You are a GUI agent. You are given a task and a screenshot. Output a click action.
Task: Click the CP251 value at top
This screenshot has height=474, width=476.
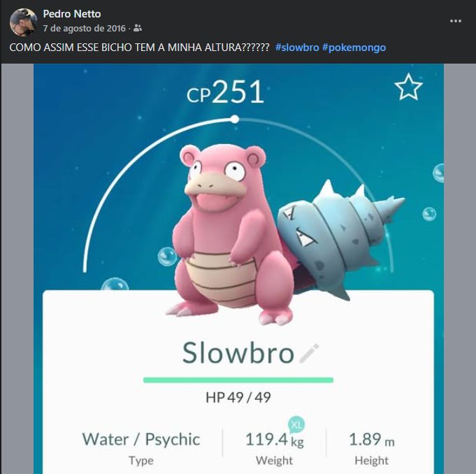(225, 92)
